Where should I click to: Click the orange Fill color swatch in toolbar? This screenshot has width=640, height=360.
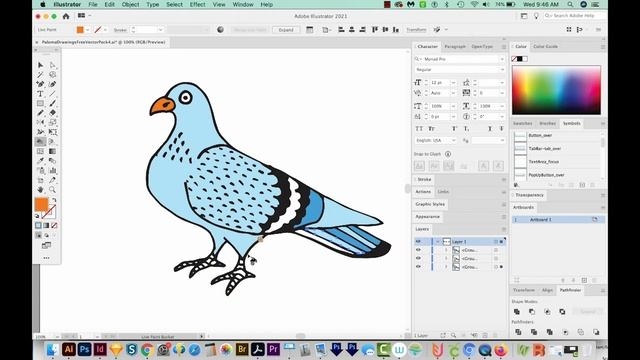point(41,204)
